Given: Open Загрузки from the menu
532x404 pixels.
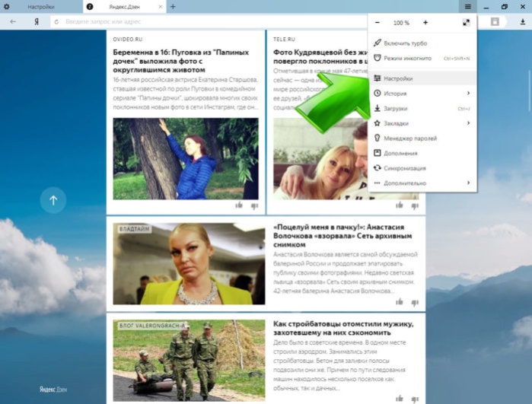Looking at the screenshot, I should tap(422, 109).
